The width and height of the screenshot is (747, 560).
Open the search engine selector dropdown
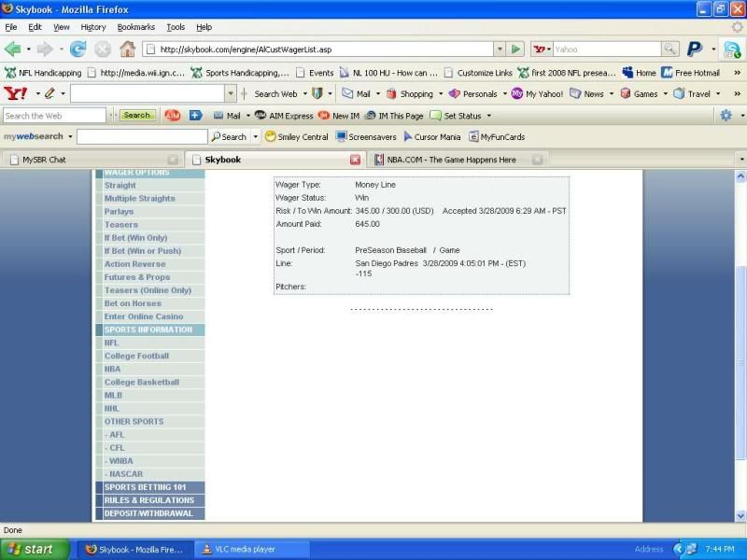point(549,49)
